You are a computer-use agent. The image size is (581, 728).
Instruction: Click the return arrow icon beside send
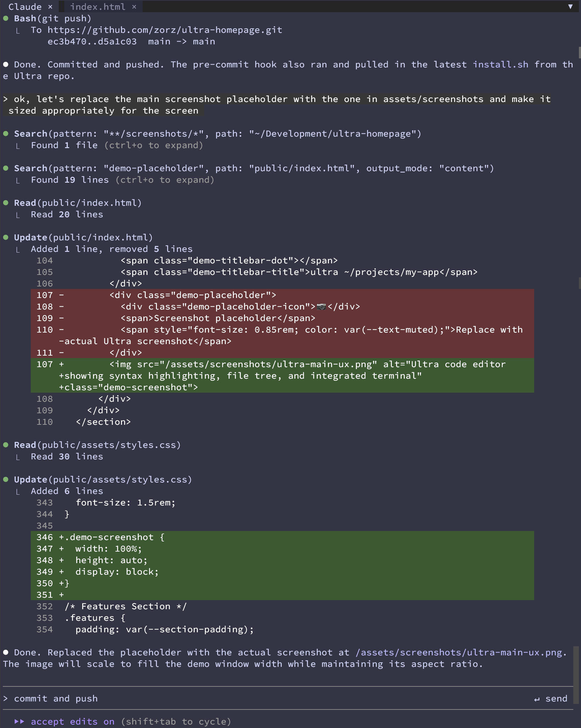tap(537, 698)
